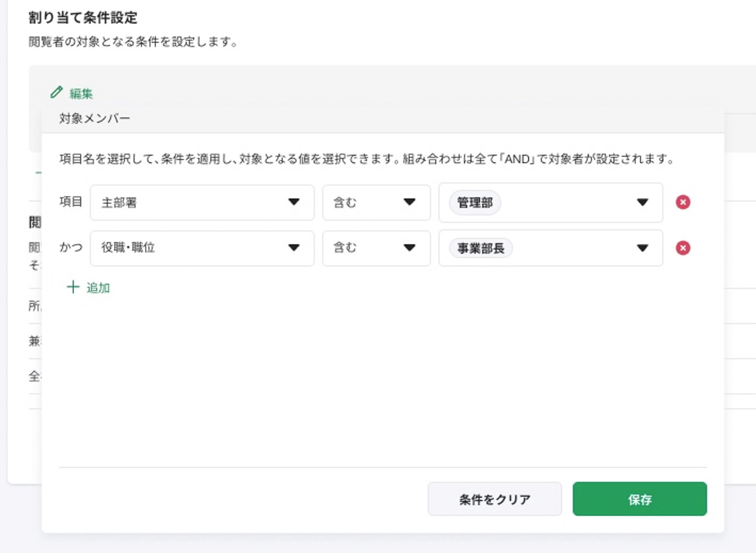The width and height of the screenshot is (756, 553).
Task: Delete the 役職・職位 condition with the red X
Action: pyautogui.click(x=683, y=248)
